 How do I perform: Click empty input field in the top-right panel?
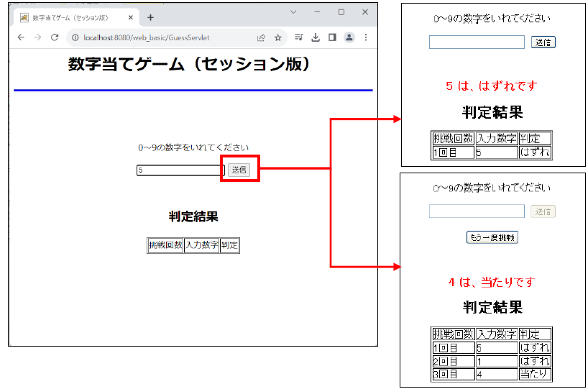click(477, 42)
